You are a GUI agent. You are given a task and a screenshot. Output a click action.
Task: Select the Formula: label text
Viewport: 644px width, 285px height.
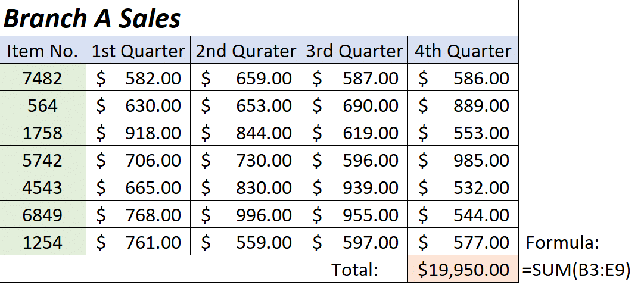pos(562,243)
